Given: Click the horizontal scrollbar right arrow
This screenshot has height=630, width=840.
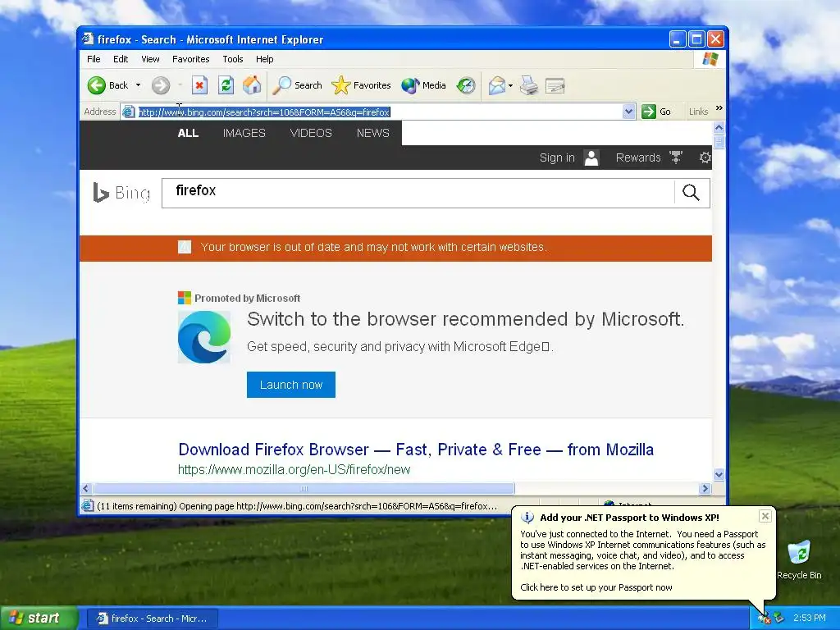Looking at the screenshot, I should coord(705,489).
